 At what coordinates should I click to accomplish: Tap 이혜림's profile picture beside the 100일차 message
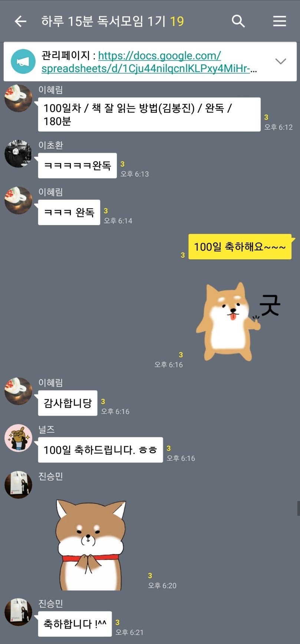pos(18,98)
